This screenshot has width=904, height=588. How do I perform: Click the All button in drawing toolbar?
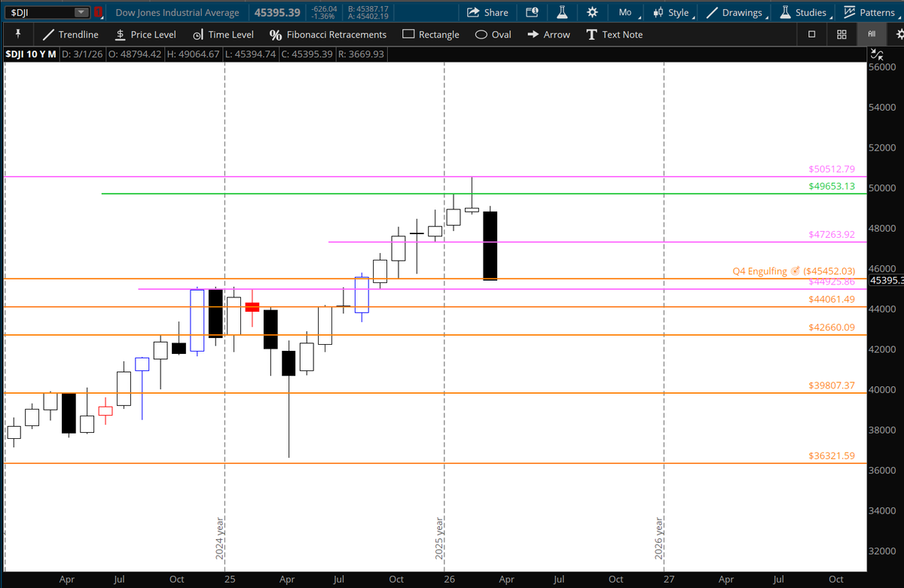click(x=872, y=34)
